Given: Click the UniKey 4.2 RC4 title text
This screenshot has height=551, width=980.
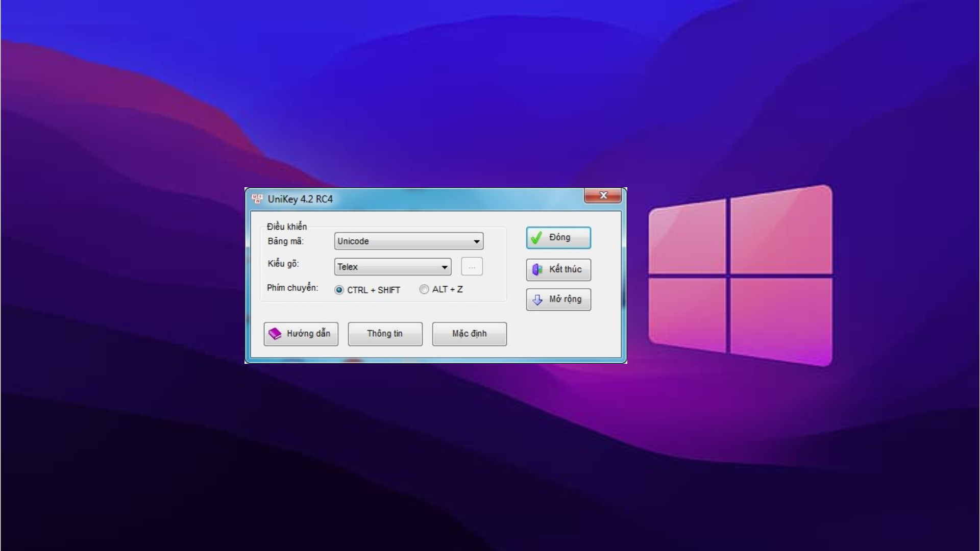Looking at the screenshot, I should tap(300, 199).
